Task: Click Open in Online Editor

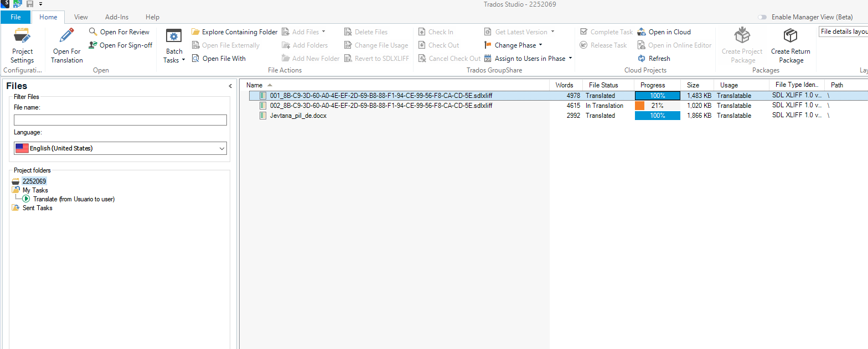Action: (x=674, y=45)
